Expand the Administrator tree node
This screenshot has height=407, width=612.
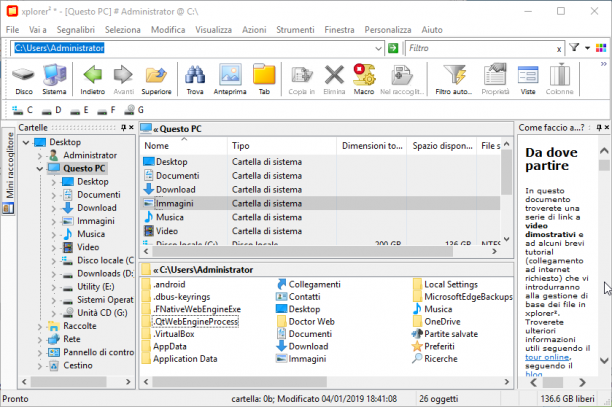tap(39, 156)
